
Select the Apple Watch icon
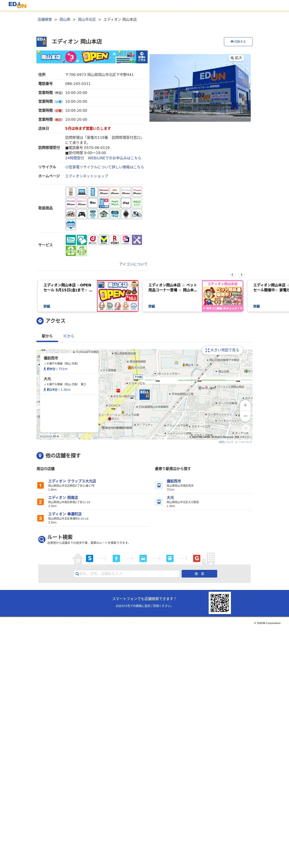(x=115, y=203)
